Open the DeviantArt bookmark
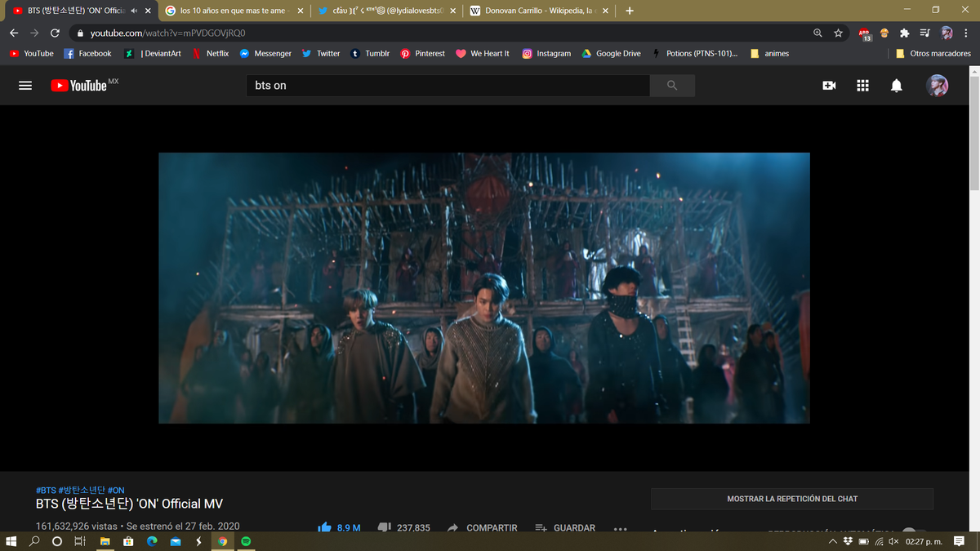Viewport: 980px width, 551px height. point(153,53)
